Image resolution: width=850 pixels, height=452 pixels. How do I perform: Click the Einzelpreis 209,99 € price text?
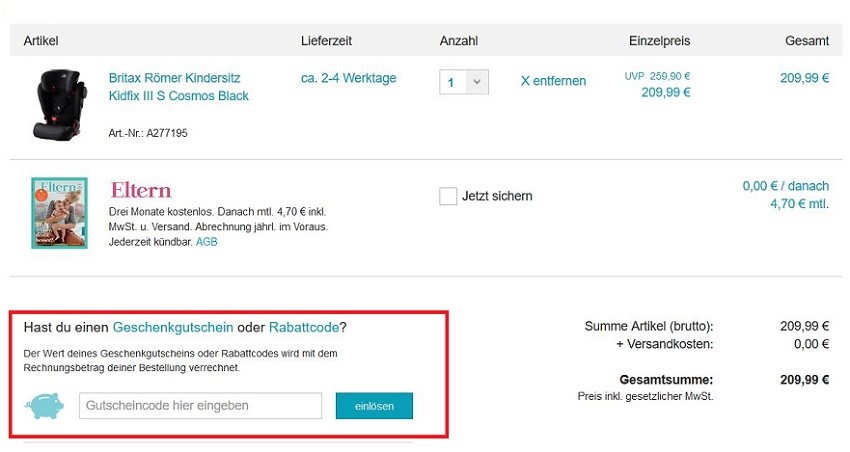[x=666, y=93]
